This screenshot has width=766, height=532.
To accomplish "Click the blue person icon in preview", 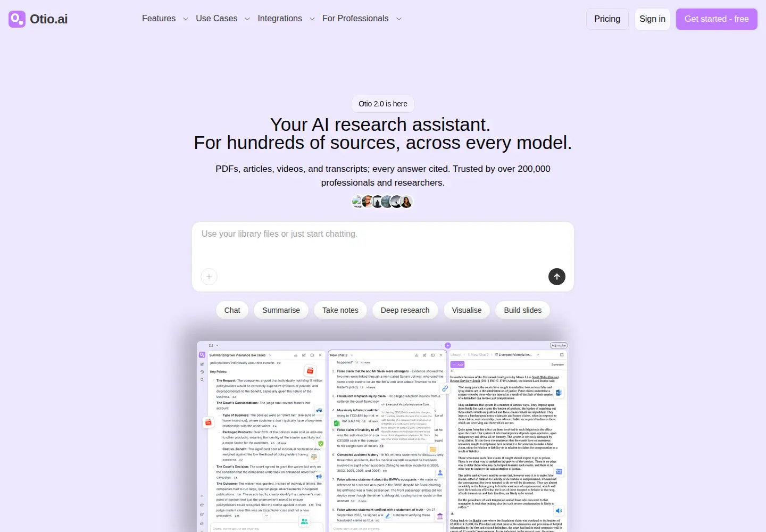I will [x=440, y=472].
